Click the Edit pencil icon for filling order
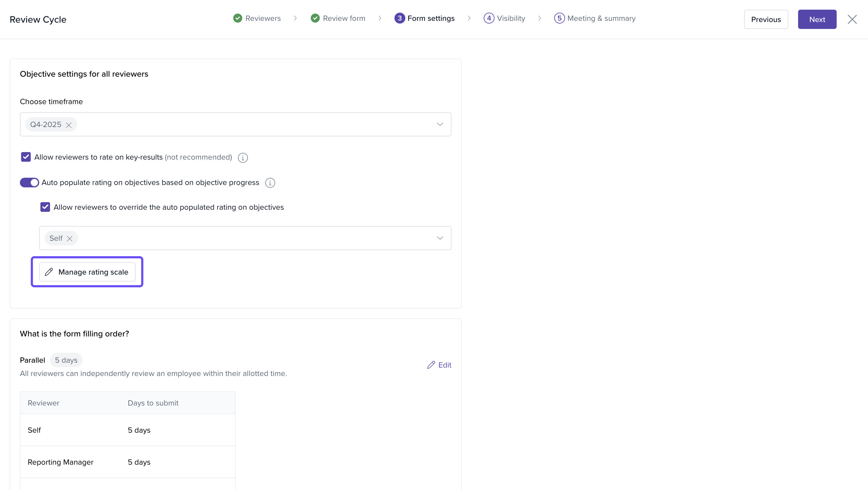 (431, 365)
